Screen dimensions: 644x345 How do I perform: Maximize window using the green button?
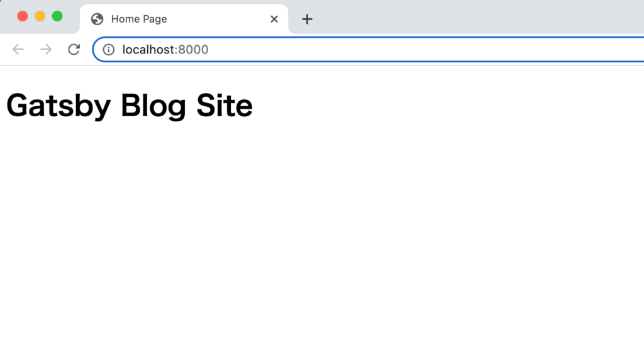coord(57,16)
